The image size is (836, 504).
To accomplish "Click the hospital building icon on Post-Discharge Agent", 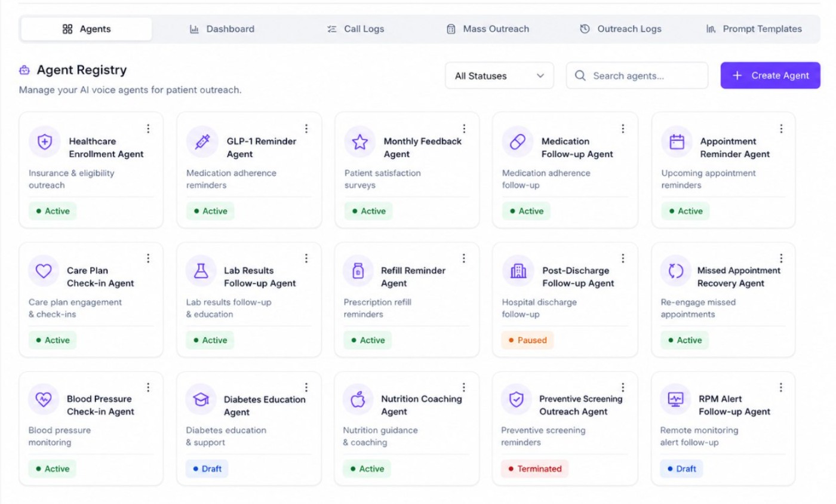I will pos(518,271).
